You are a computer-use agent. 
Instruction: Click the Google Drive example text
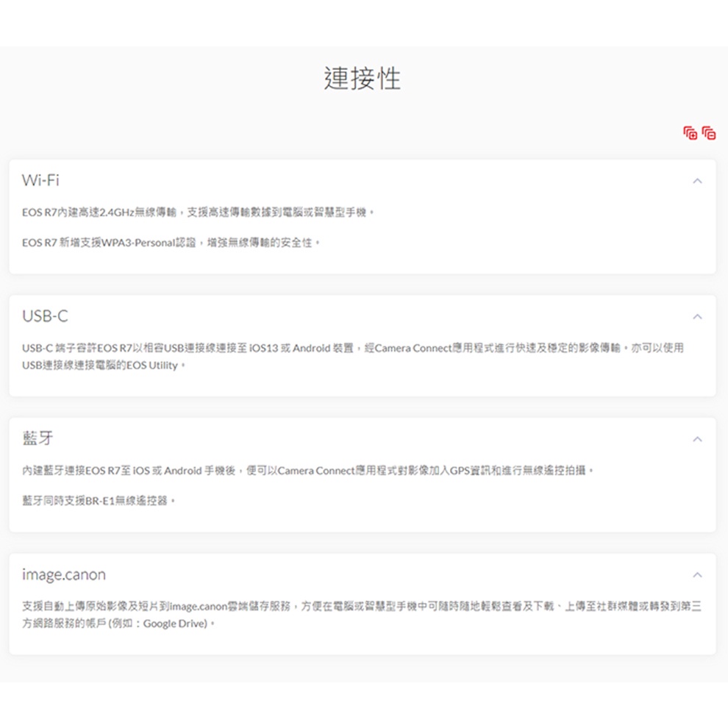175,624
